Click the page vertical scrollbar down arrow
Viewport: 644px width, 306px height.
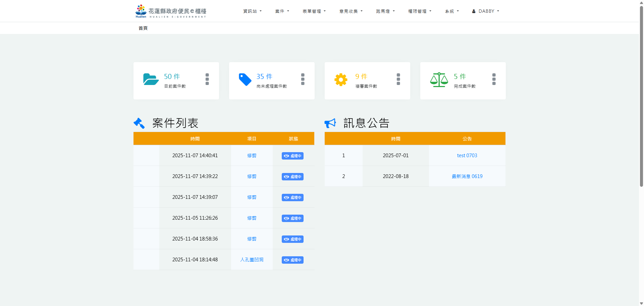641,303
